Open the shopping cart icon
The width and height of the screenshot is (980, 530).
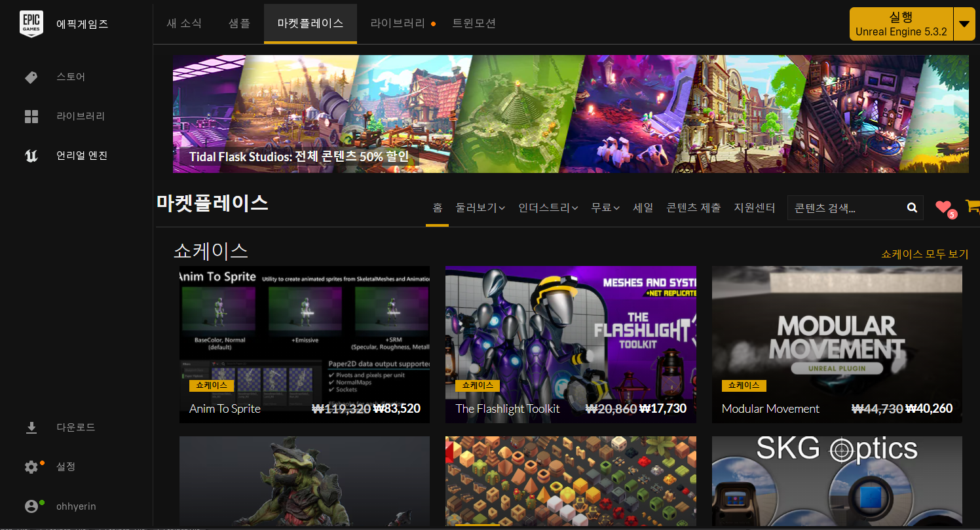973,206
